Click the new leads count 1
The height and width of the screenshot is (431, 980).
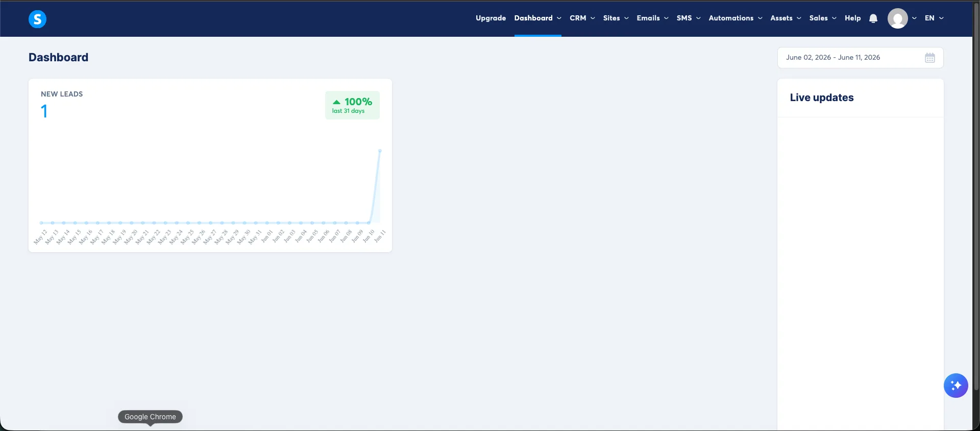pos(44,111)
